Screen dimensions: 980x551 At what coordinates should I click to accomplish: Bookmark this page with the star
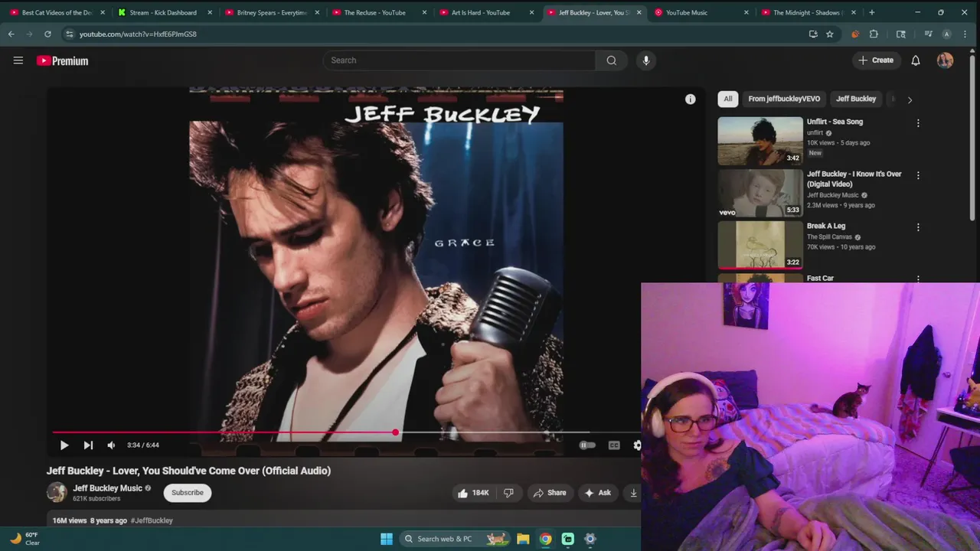pos(830,34)
